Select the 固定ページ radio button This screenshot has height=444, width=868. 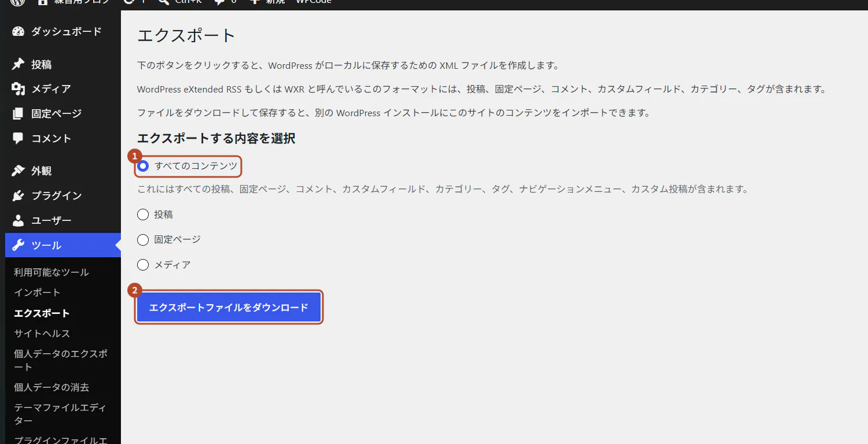(x=143, y=239)
